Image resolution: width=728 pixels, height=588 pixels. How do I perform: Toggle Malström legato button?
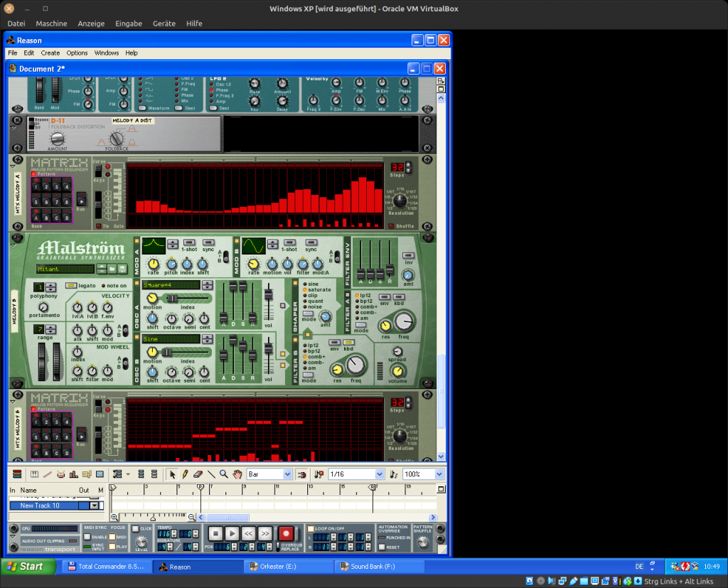(72, 286)
